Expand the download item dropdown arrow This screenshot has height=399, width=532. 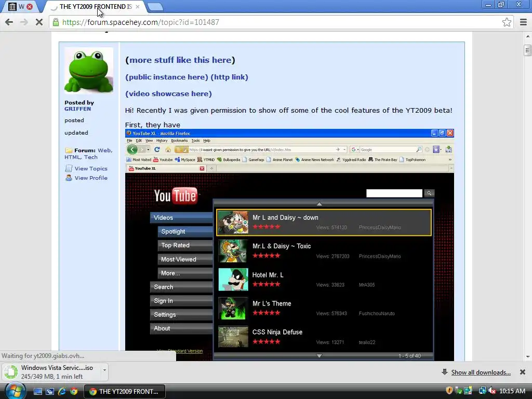(104, 370)
